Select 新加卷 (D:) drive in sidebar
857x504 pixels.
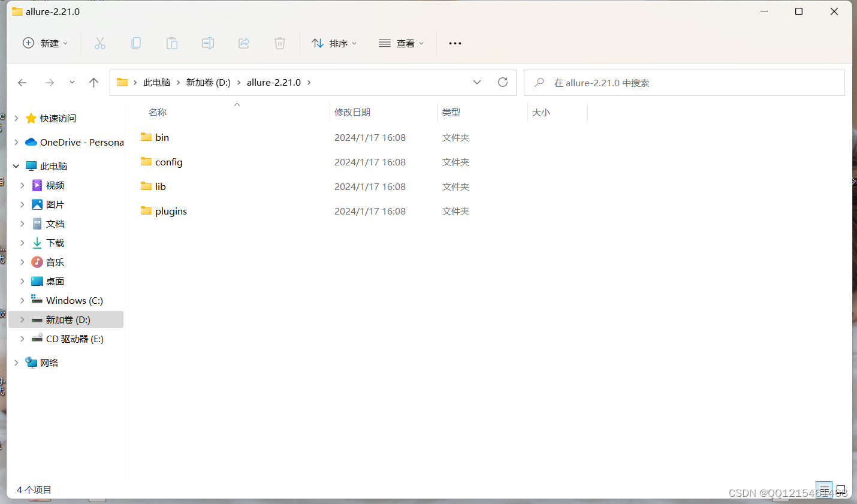pyautogui.click(x=68, y=319)
